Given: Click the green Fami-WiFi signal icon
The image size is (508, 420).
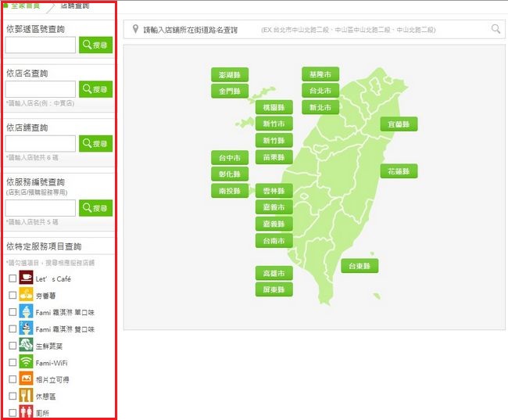Looking at the screenshot, I should (x=26, y=362).
